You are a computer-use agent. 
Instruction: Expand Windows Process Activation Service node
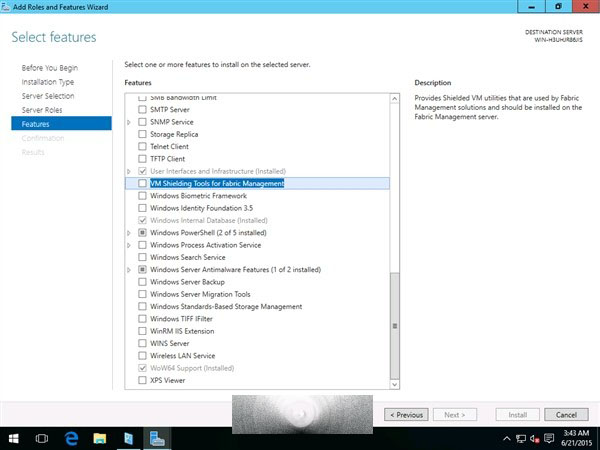[x=129, y=245]
